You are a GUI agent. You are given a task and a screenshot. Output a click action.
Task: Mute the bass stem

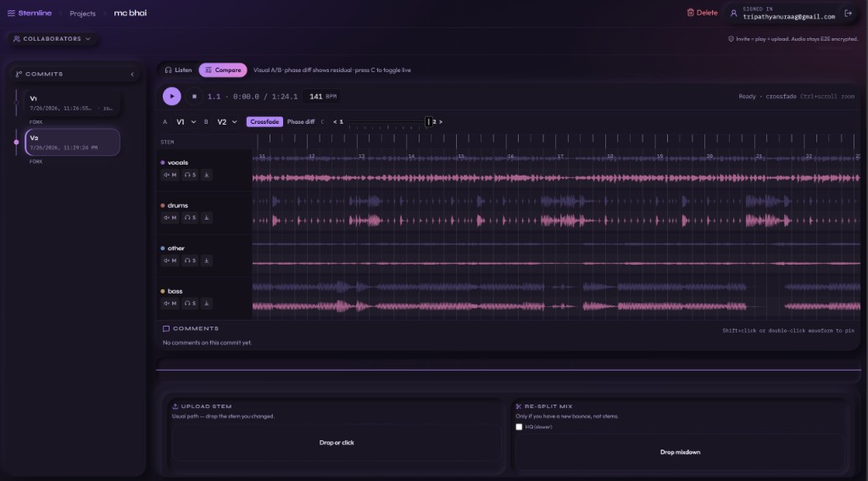click(170, 303)
